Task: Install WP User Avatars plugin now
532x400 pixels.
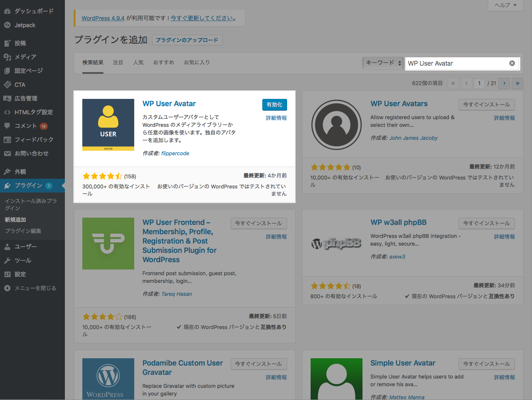Action: 487,105
